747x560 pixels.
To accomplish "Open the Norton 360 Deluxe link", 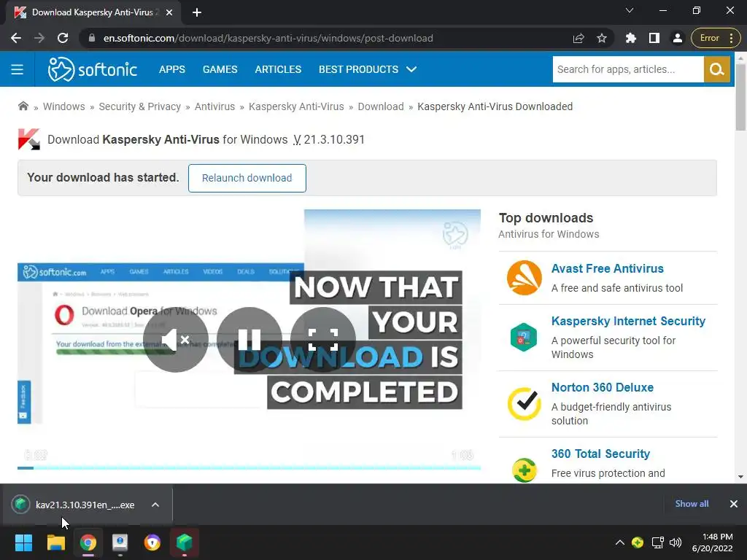I will [x=602, y=387].
